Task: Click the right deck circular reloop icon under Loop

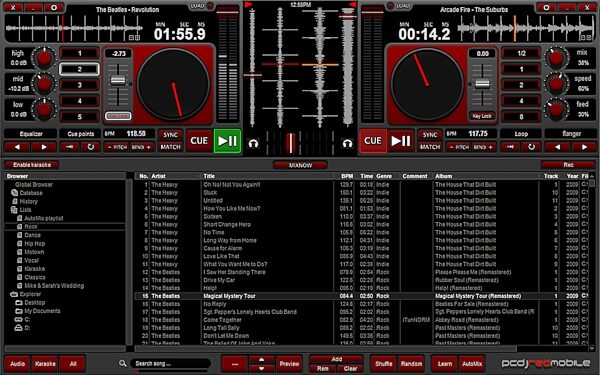Action: 532,147
